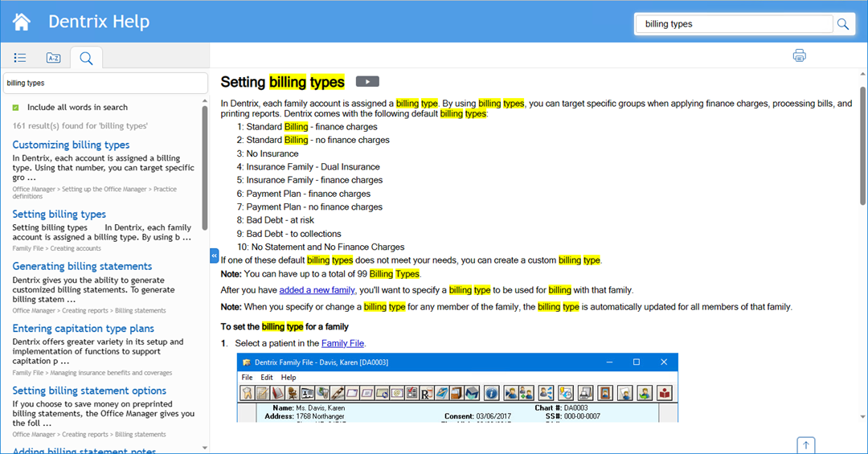Image resolution: width=868 pixels, height=454 pixels.
Task: Toggle 'Include all words in search' checkbox
Action: pyautogui.click(x=15, y=107)
